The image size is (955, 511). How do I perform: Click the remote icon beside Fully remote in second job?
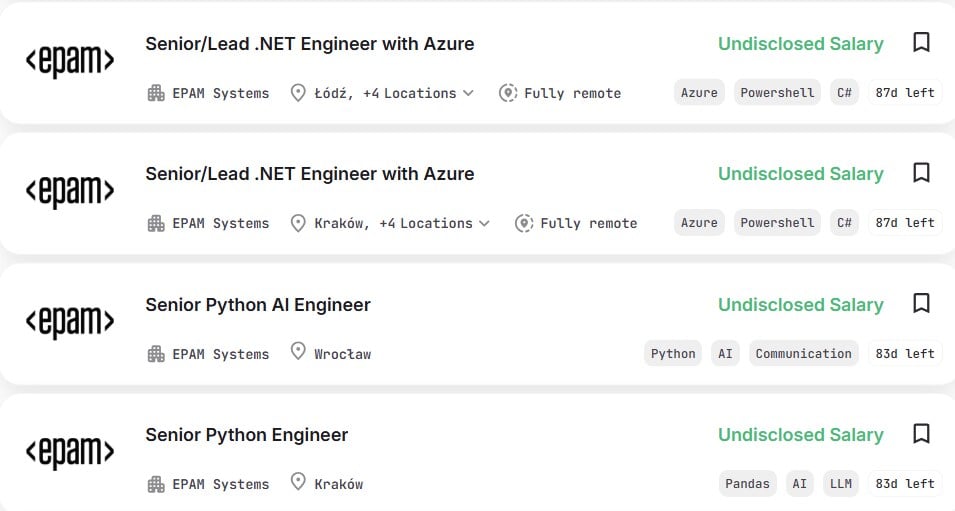coord(524,224)
